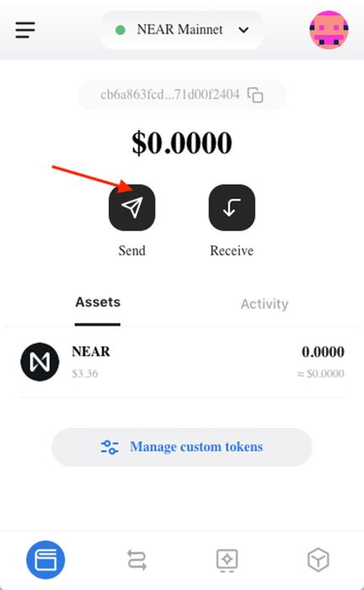The width and height of the screenshot is (364, 590).
Task: Open the cube dApps tab
Action: [318, 560]
